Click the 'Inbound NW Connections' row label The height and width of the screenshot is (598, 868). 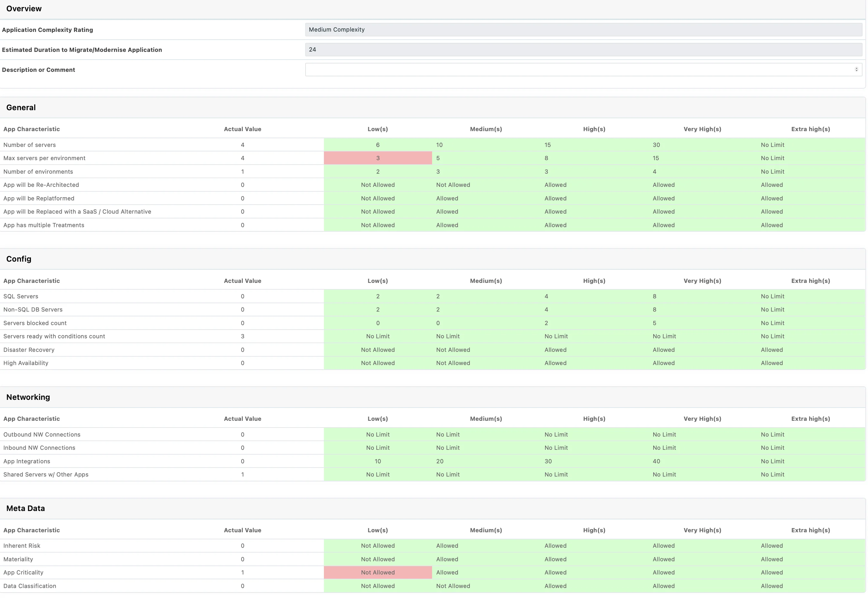39,448
